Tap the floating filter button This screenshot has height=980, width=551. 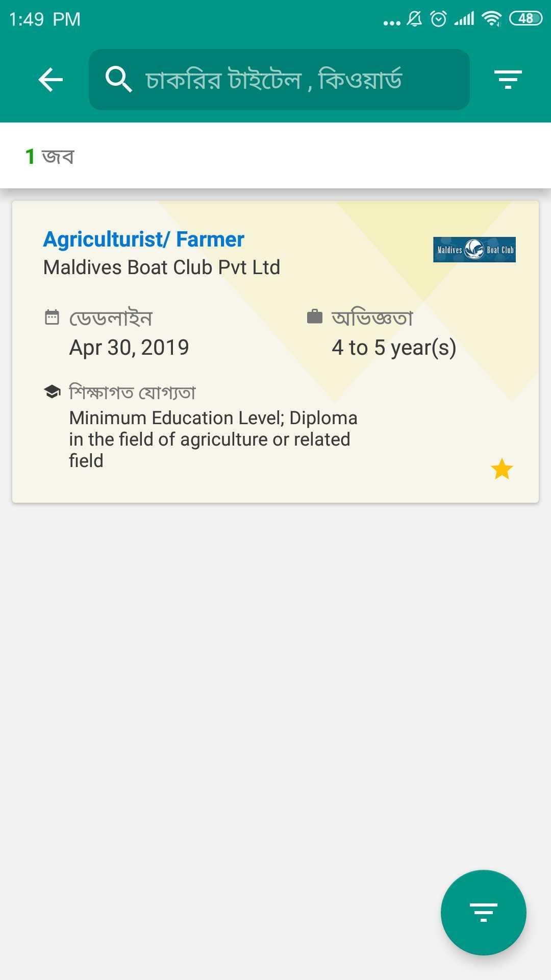point(483,912)
